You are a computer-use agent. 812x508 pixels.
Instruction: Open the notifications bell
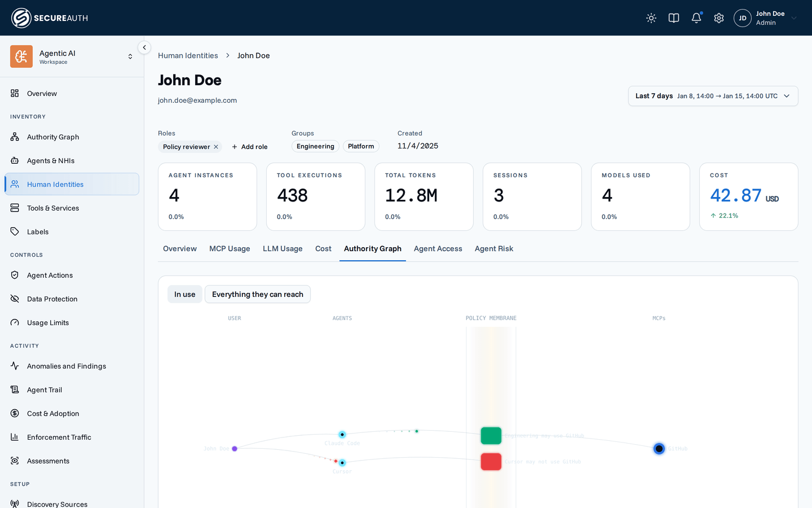696,18
